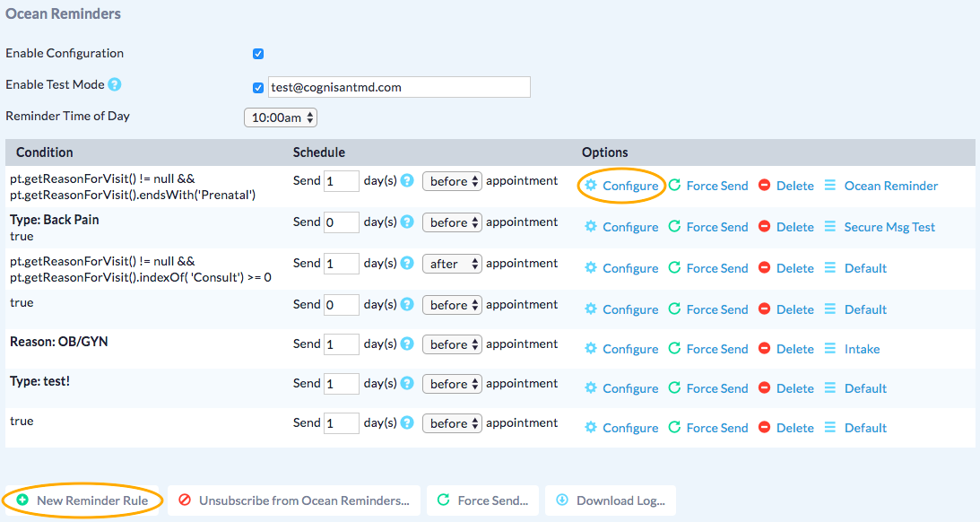
Task: Click the help icon beside day(s) in first row
Action: point(407,181)
